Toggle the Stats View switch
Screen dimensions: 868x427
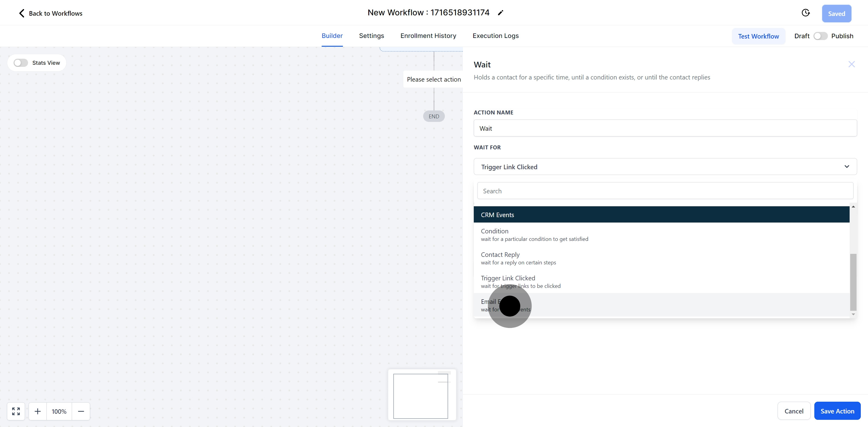20,63
